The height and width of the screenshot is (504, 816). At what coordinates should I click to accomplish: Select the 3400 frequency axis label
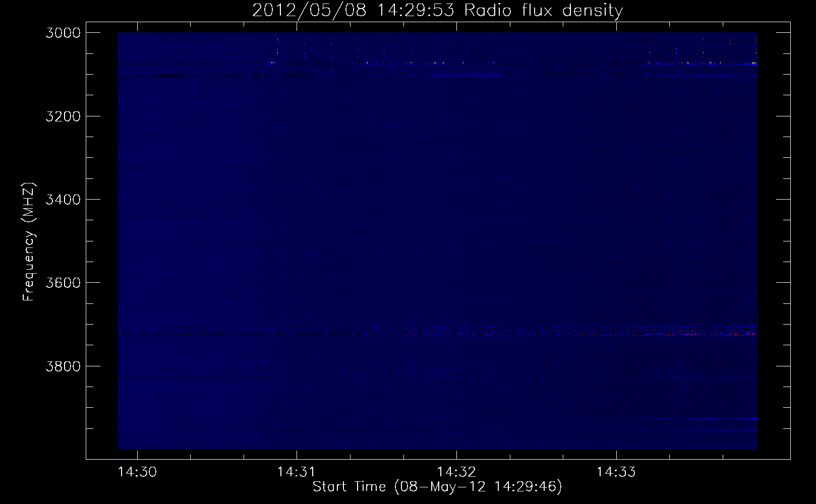(63, 200)
